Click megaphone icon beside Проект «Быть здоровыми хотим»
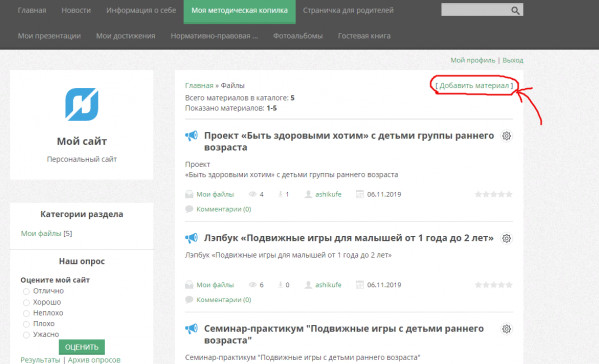 [x=191, y=136]
